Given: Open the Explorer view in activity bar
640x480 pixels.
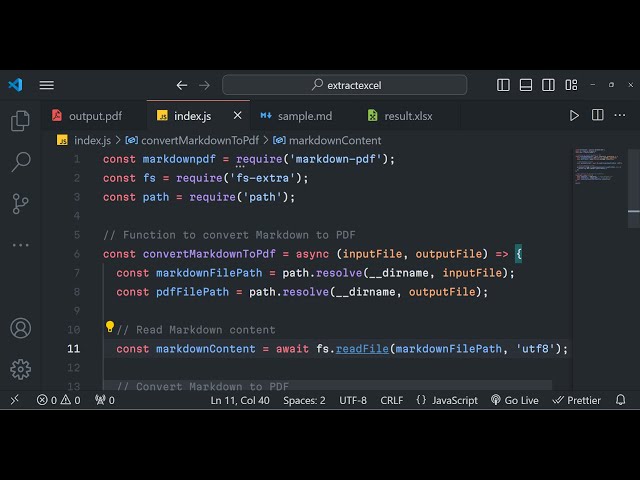Looking at the screenshot, I should pos(20,122).
